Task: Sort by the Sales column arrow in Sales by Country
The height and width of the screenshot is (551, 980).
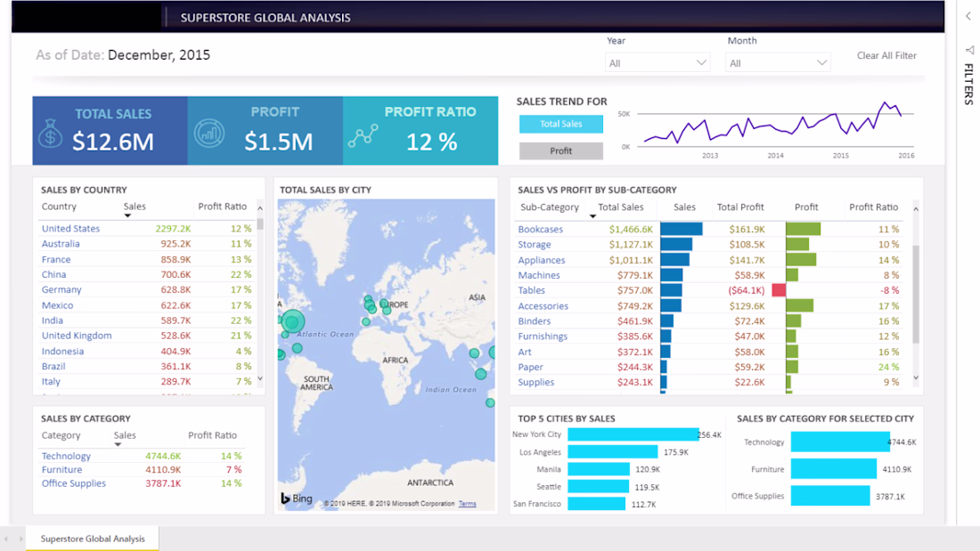Action: (x=127, y=215)
